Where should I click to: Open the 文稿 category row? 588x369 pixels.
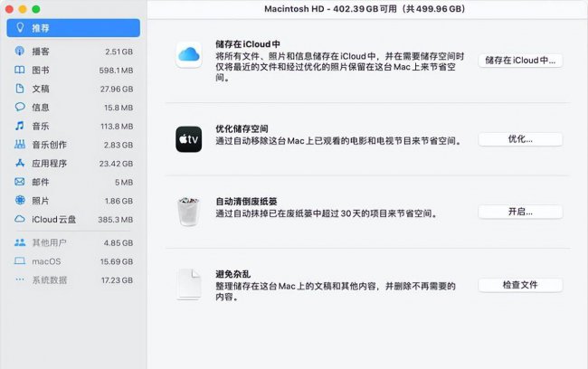73,89
